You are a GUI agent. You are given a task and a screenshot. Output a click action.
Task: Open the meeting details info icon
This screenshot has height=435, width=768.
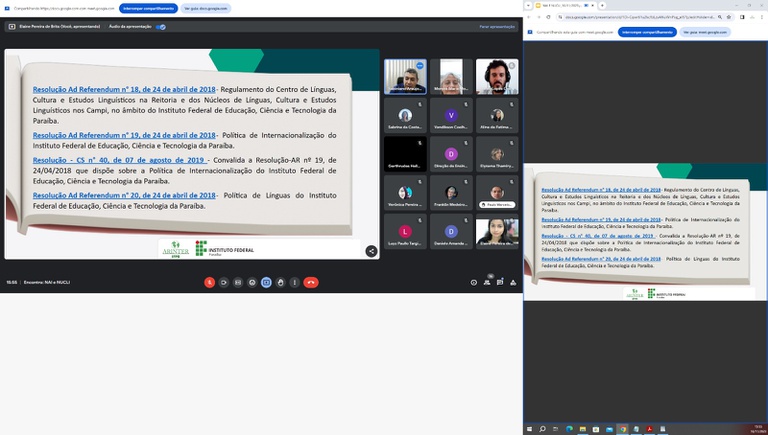[x=474, y=283]
